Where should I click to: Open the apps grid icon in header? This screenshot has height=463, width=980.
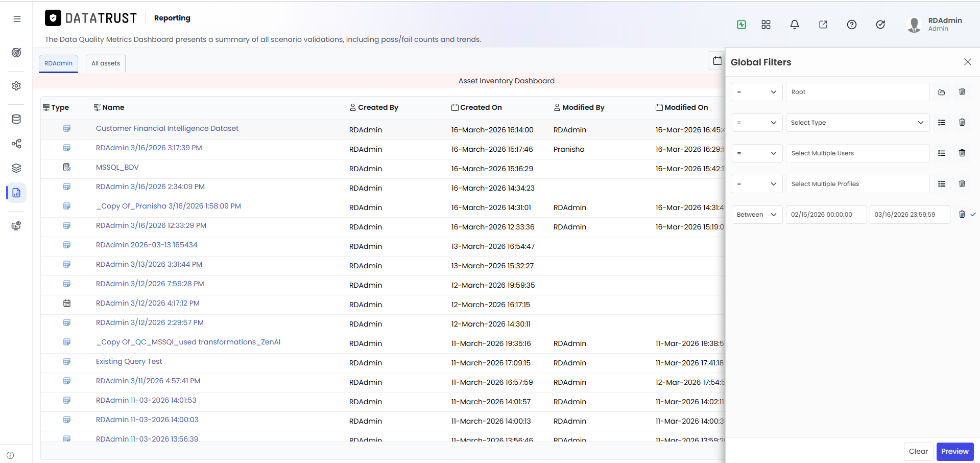click(766, 25)
